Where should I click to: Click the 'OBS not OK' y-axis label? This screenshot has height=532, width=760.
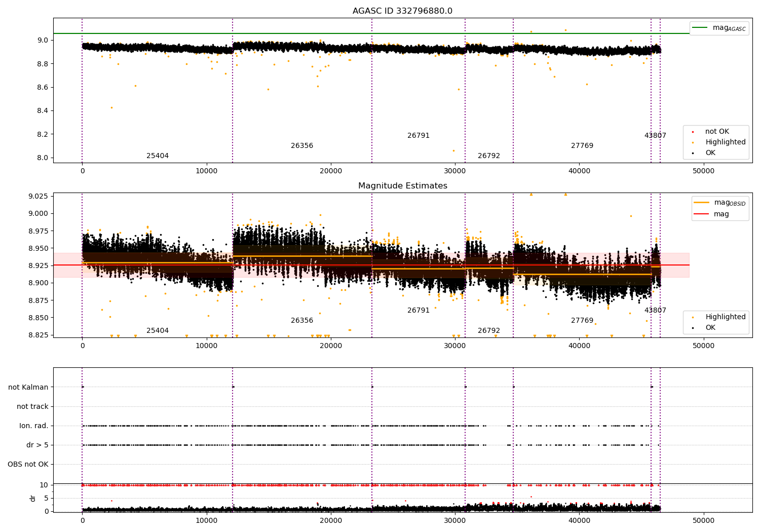click(x=28, y=465)
